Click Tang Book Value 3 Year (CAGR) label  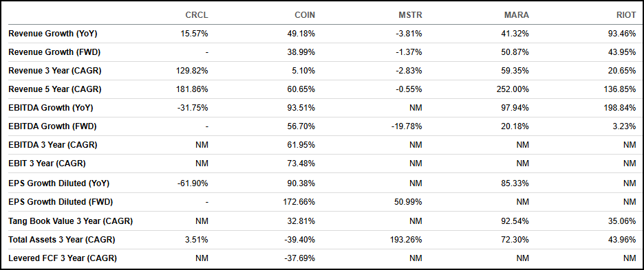pos(70,221)
